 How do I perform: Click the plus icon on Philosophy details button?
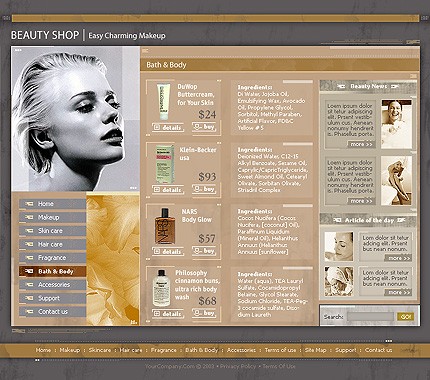click(x=157, y=314)
